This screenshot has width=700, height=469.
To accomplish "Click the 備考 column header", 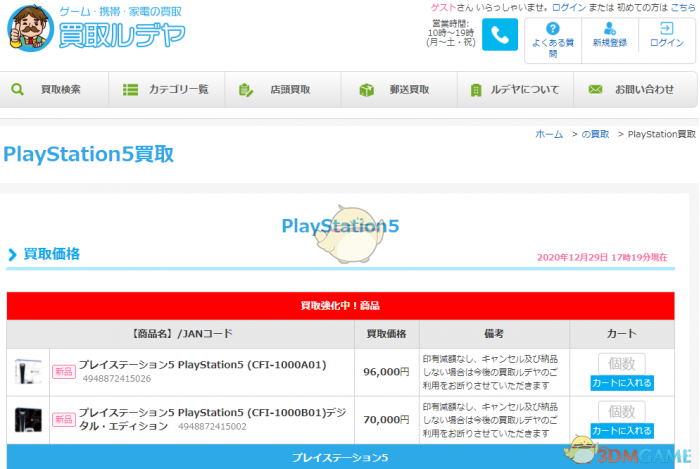I will tap(494, 334).
